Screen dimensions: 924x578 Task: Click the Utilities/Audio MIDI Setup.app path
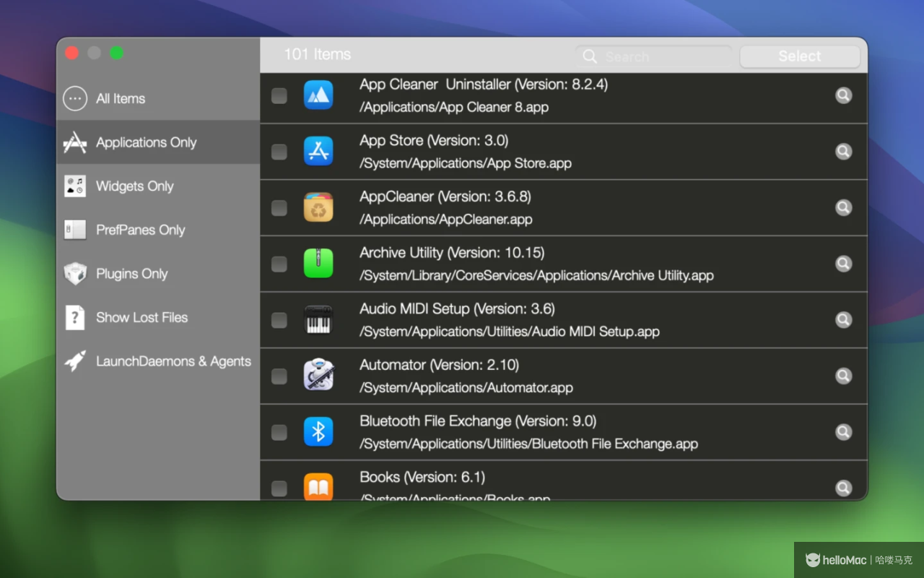point(510,332)
